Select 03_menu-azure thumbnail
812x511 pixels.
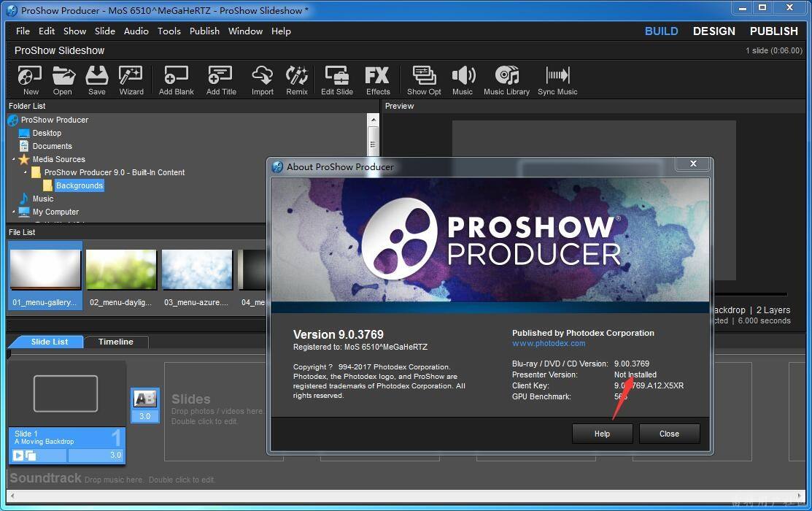click(197, 276)
